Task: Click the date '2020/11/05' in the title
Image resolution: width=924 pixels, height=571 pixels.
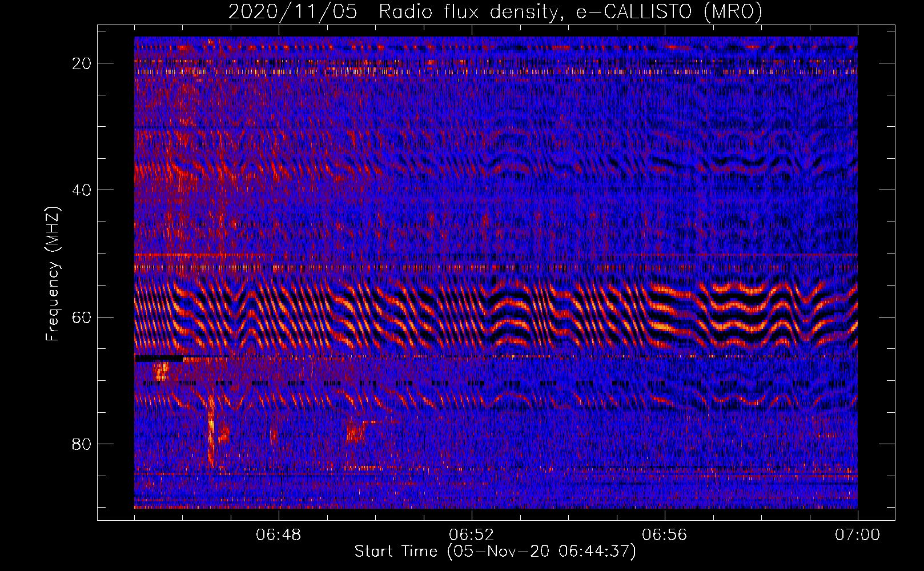Action: tap(293, 12)
